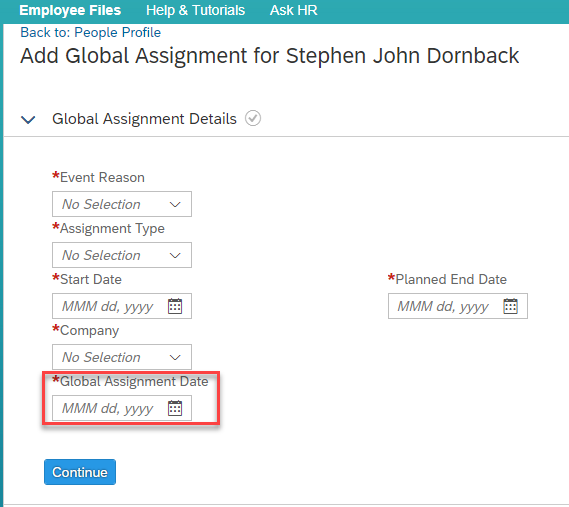The height and width of the screenshot is (507, 569).
Task: Expand the Assignment Type dropdown
Action: 122,255
